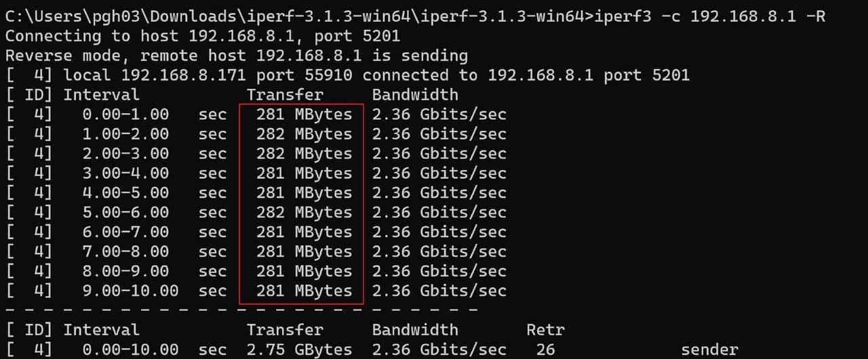This screenshot has height=359, width=868.
Task: Click the Retr column header
Action: tap(545, 331)
